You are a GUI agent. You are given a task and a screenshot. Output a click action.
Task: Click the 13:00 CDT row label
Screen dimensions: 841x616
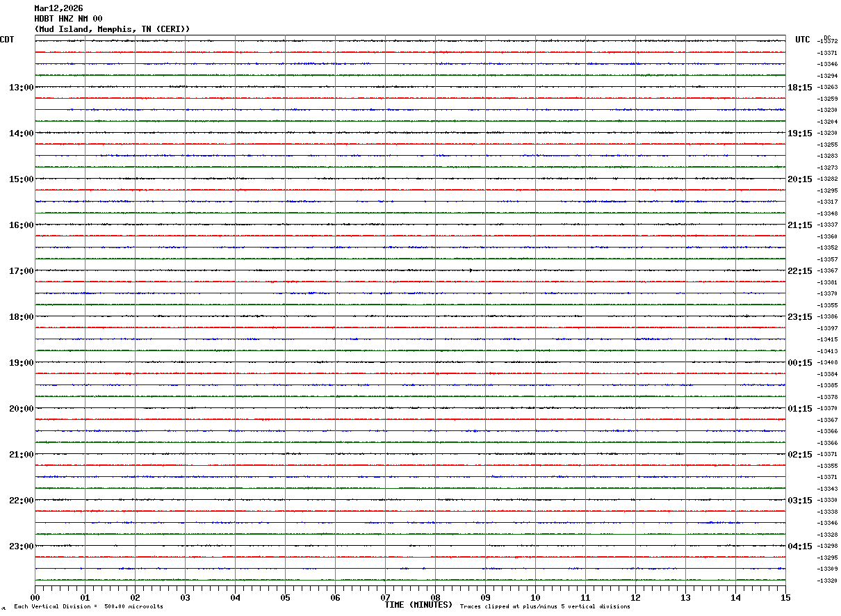tap(22, 88)
